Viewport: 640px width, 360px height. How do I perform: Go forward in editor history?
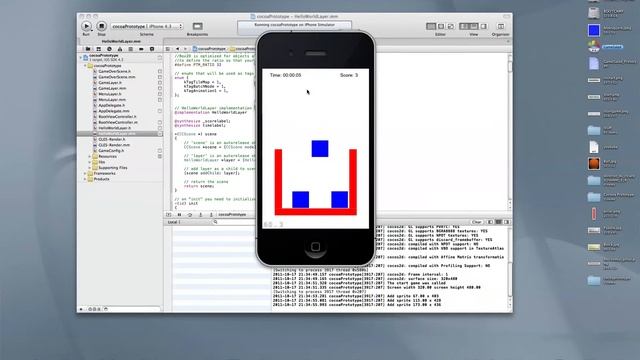tap(185, 49)
